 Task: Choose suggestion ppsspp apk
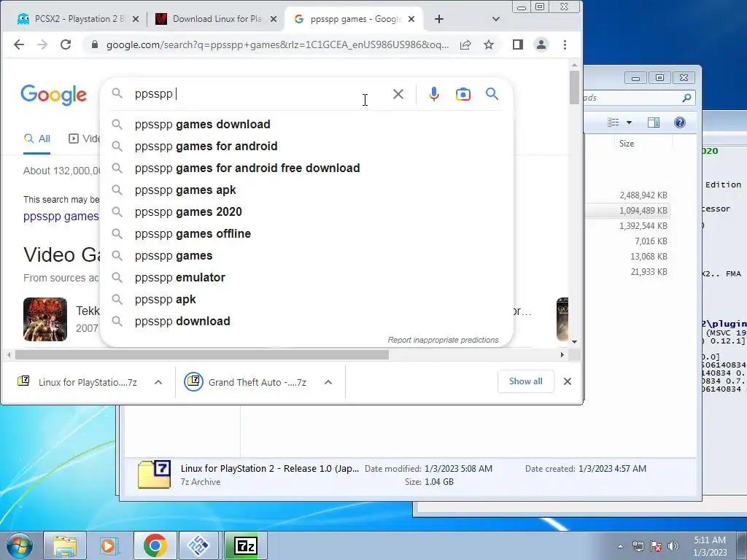[x=307, y=300]
